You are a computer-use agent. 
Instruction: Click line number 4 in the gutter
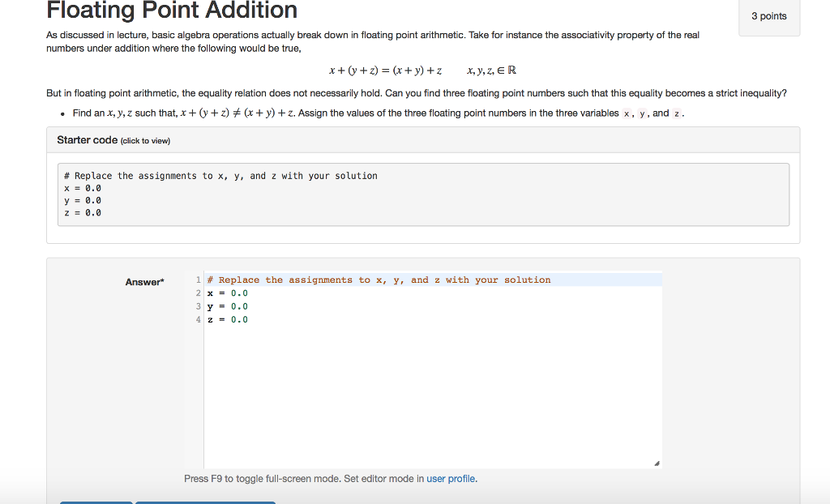[x=198, y=319]
